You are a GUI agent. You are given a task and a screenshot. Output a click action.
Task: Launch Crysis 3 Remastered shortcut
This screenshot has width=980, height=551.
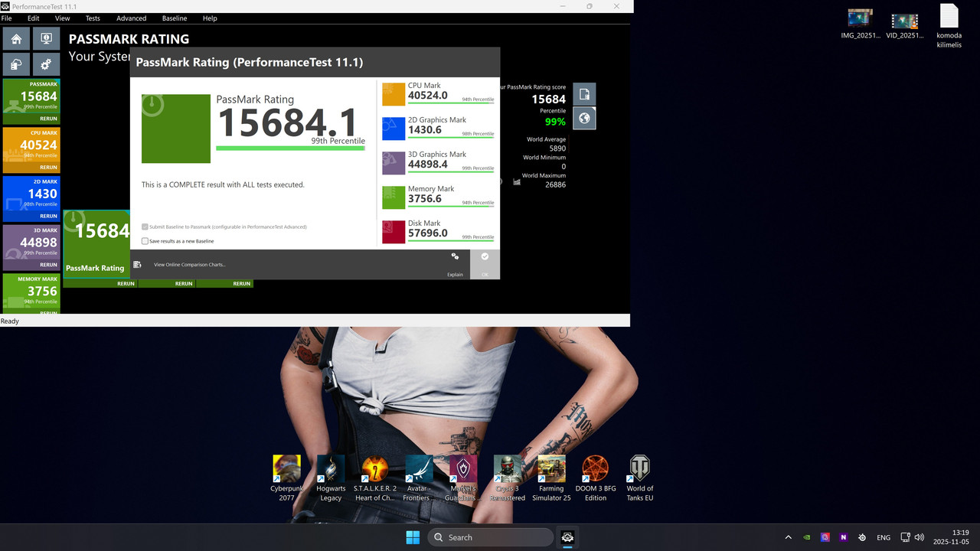pyautogui.click(x=508, y=478)
